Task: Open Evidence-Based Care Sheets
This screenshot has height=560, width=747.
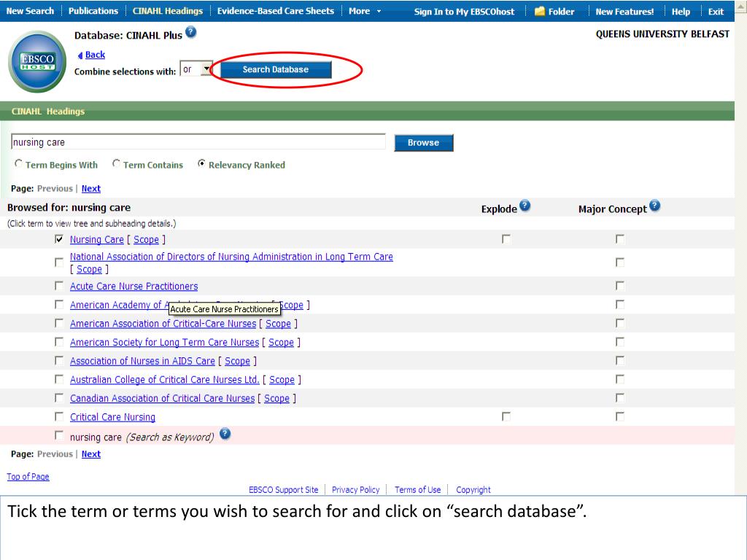Action: point(275,11)
